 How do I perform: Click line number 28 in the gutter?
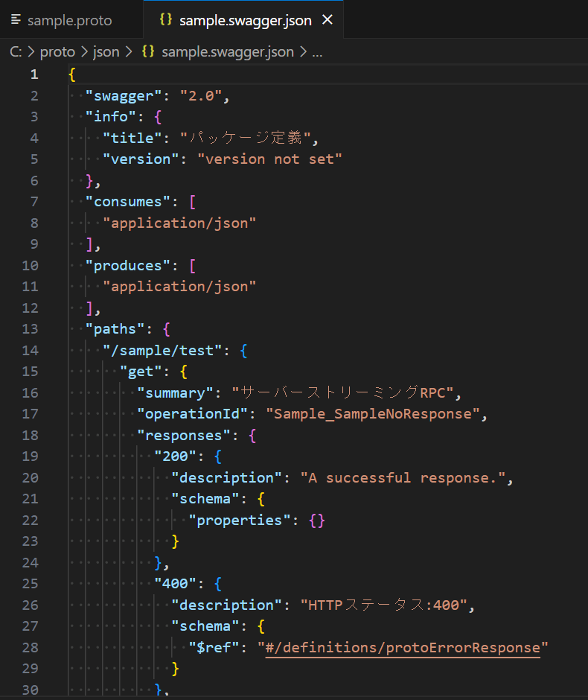[30, 648]
